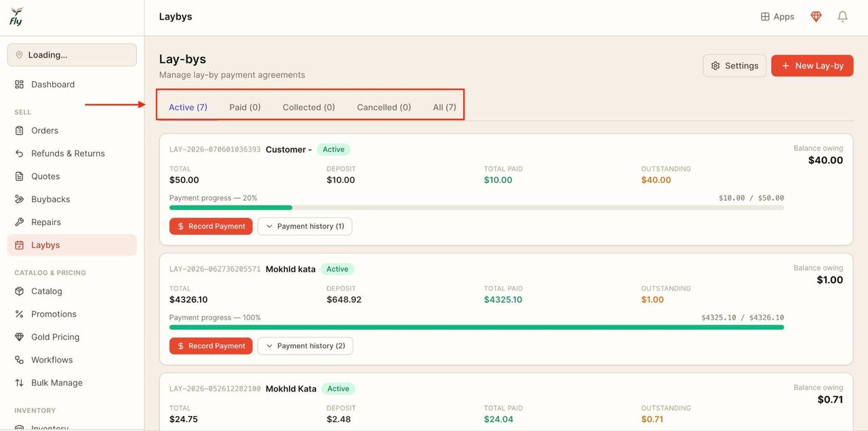
Task: Open Dashboard from the sidebar
Action: click(72, 85)
